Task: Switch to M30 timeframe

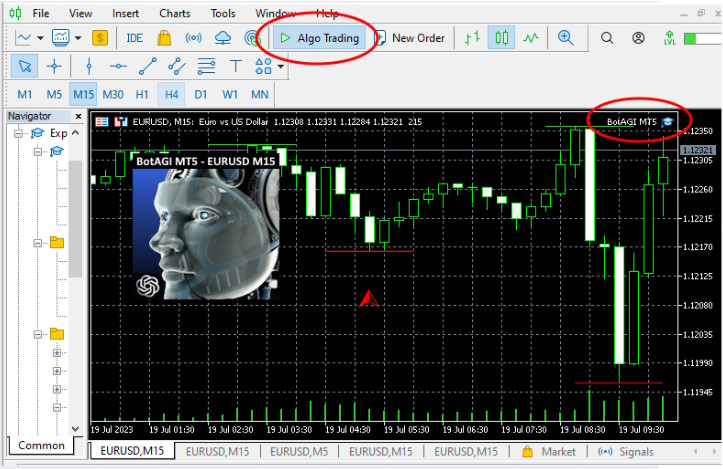Action: (113, 95)
